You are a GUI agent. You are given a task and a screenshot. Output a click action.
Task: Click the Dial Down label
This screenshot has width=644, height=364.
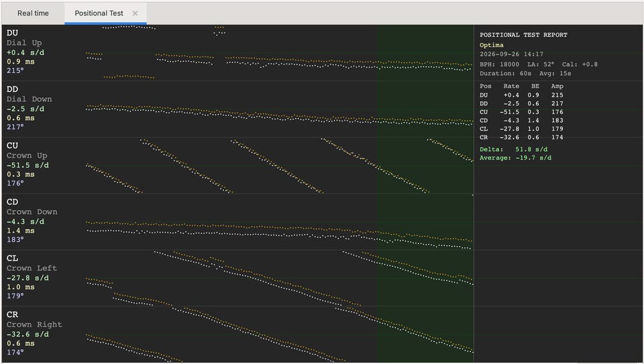click(29, 99)
